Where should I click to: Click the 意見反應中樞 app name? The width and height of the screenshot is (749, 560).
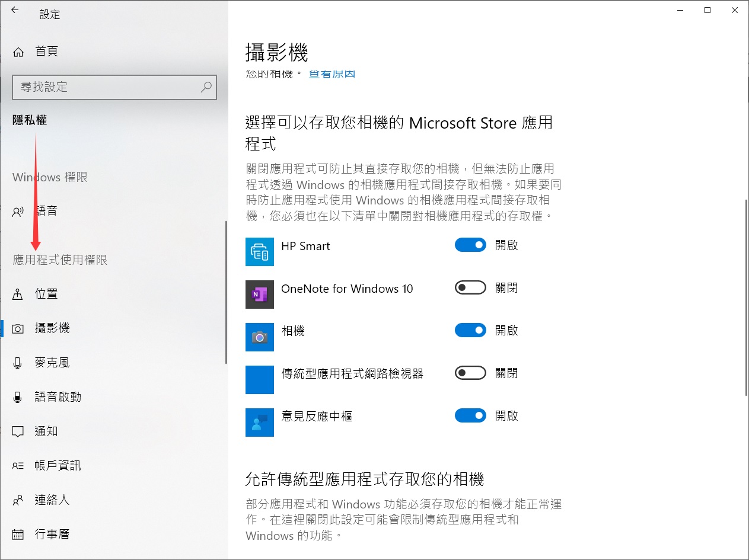(x=317, y=416)
